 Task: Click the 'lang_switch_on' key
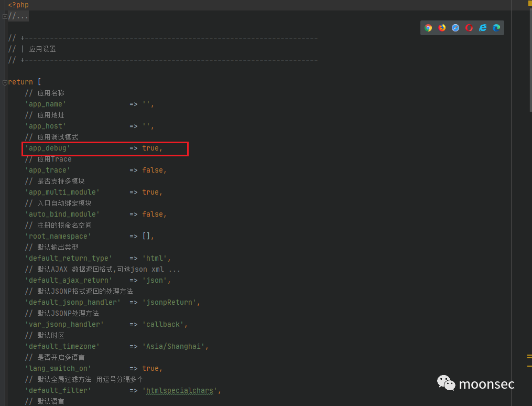[x=58, y=369]
